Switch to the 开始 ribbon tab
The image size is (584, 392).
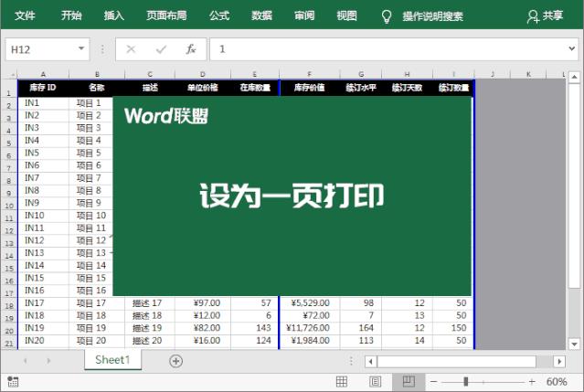(71, 16)
